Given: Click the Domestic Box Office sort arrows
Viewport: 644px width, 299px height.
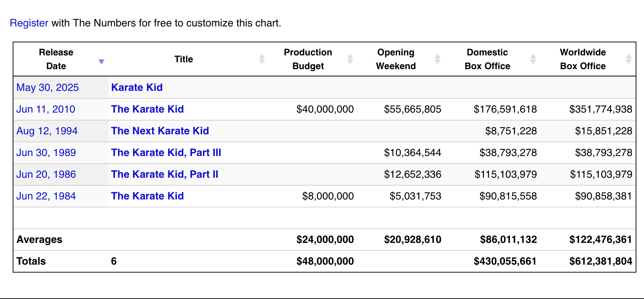Looking at the screenshot, I should coord(533,59).
